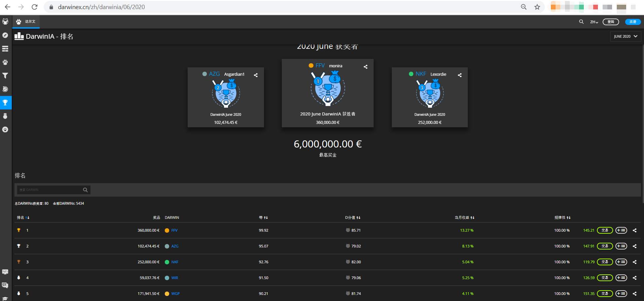Click 交易 trade button for FFV

pyautogui.click(x=605, y=230)
